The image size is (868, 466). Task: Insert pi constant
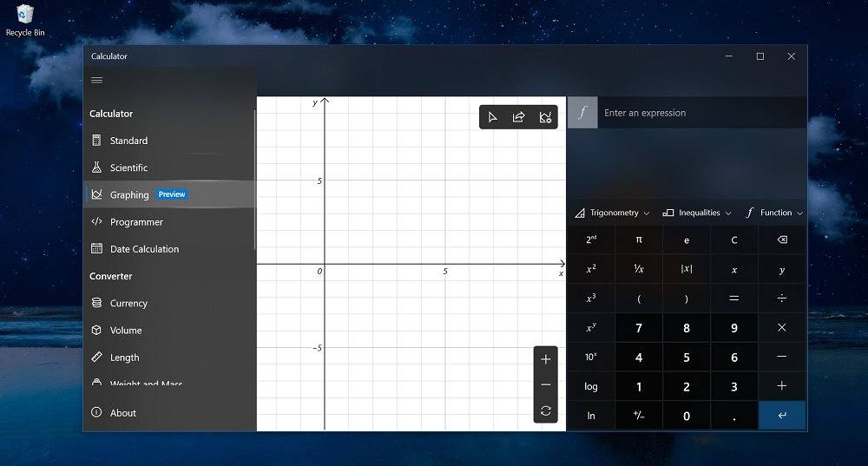[639, 240]
